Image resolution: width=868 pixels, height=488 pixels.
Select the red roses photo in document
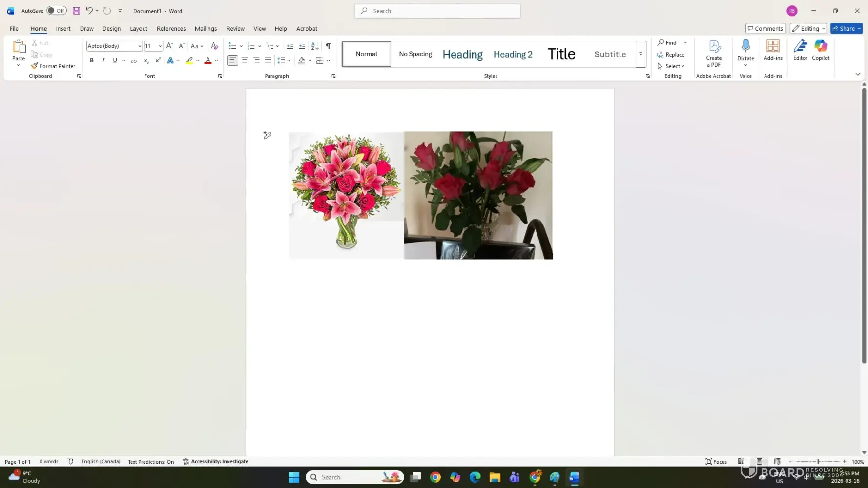(x=478, y=195)
